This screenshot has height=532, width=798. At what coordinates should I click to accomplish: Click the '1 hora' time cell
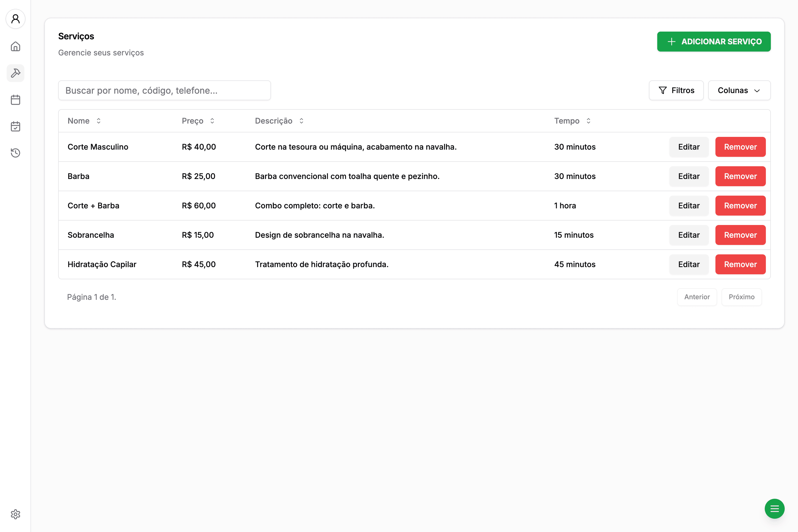click(x=565, y=206)
